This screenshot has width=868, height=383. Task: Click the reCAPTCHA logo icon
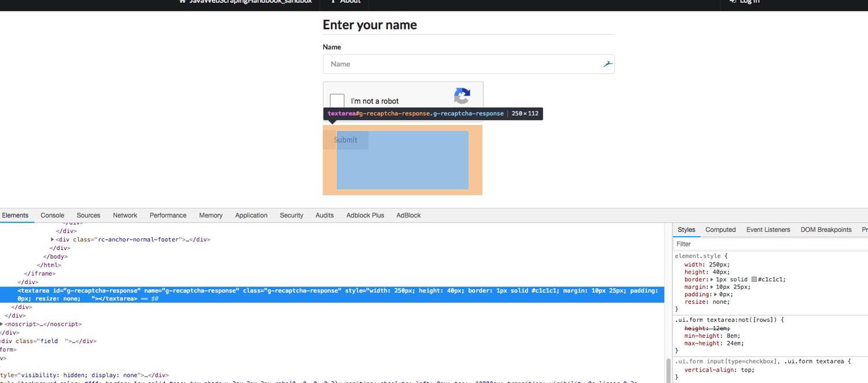pos(462,96)
